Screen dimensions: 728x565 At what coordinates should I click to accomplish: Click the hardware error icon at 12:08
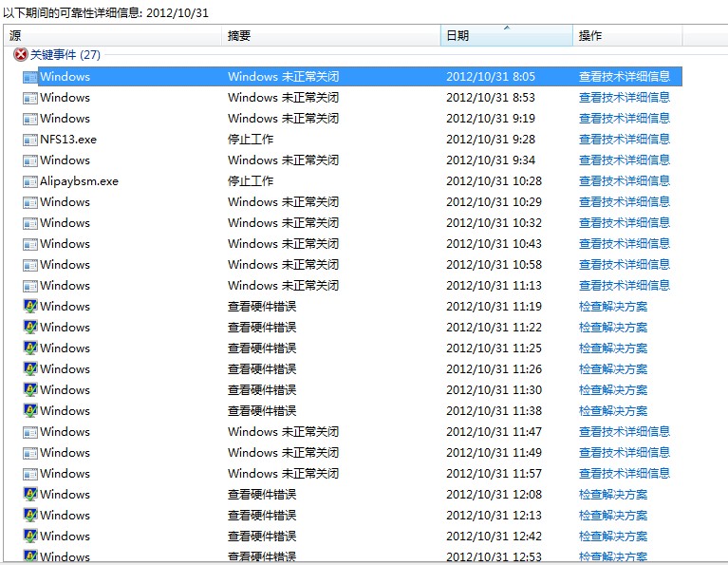tap(30, 495)
